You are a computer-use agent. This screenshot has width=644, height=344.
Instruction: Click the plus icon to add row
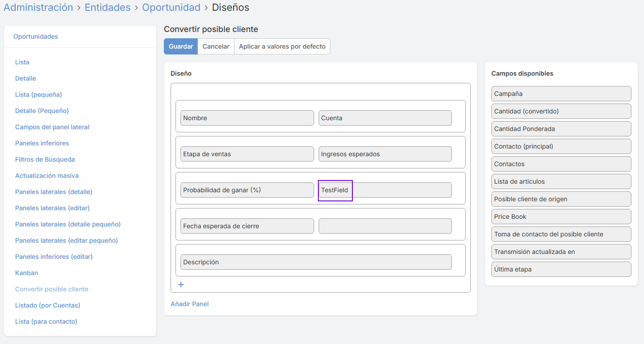click(181, 285)
